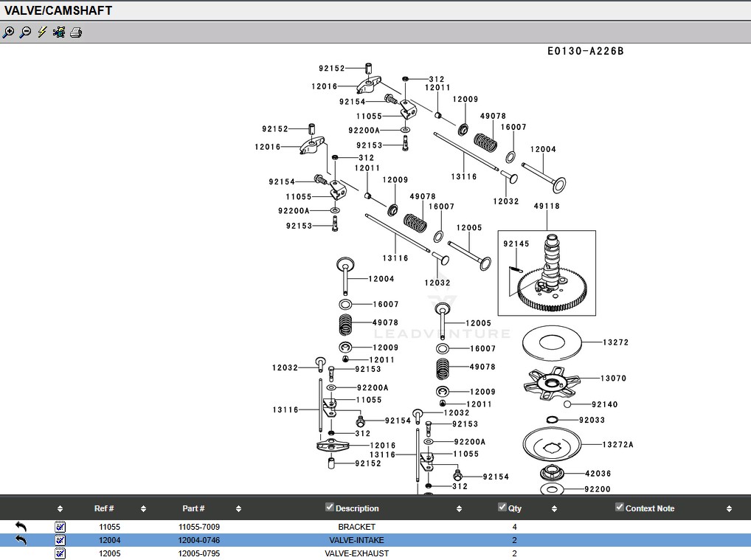Click the back arrow on valve-intake row

pyautogui.click(x=21, y=540)
